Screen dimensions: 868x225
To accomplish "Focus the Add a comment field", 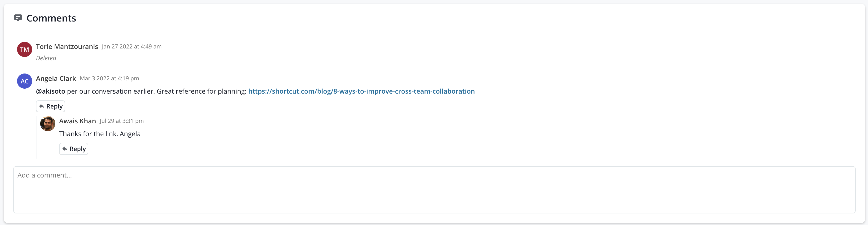I will [434, 190].
